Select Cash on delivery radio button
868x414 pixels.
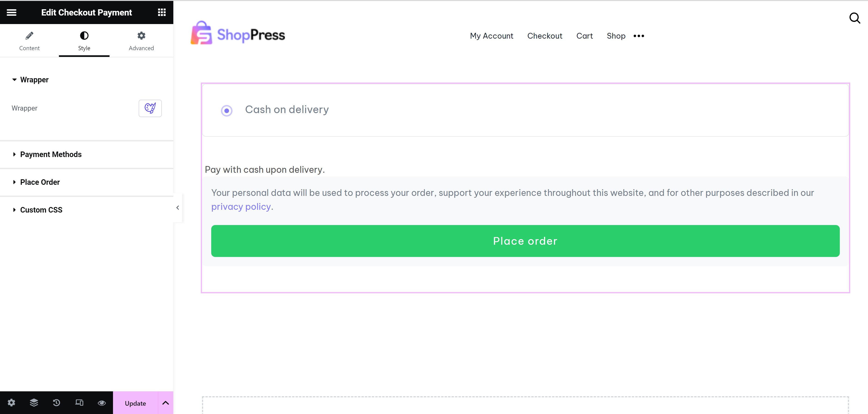coord(227,111)
